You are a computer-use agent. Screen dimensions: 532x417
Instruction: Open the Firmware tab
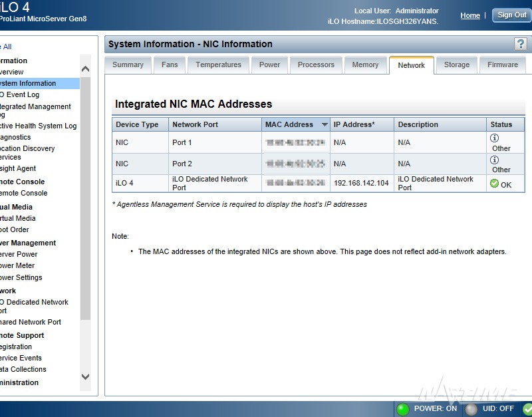(x=503, y=65)
